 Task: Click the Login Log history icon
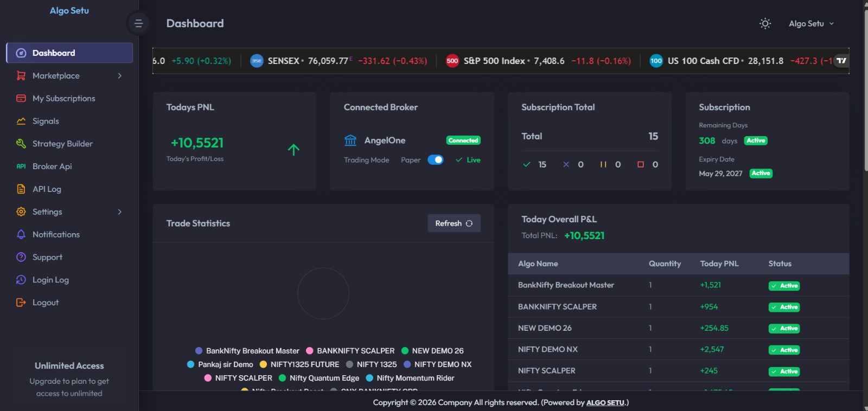coord(21,280)
